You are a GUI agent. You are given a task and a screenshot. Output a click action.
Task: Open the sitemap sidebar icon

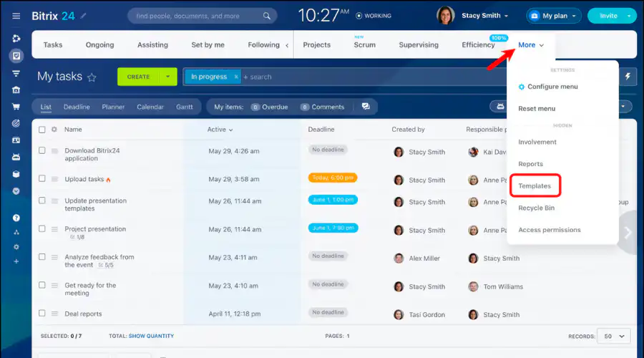coord(16,232)
